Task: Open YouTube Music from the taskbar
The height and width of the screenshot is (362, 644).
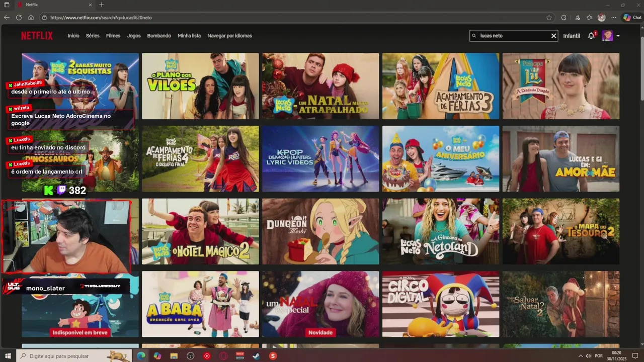Action: (x=207, y=356)
